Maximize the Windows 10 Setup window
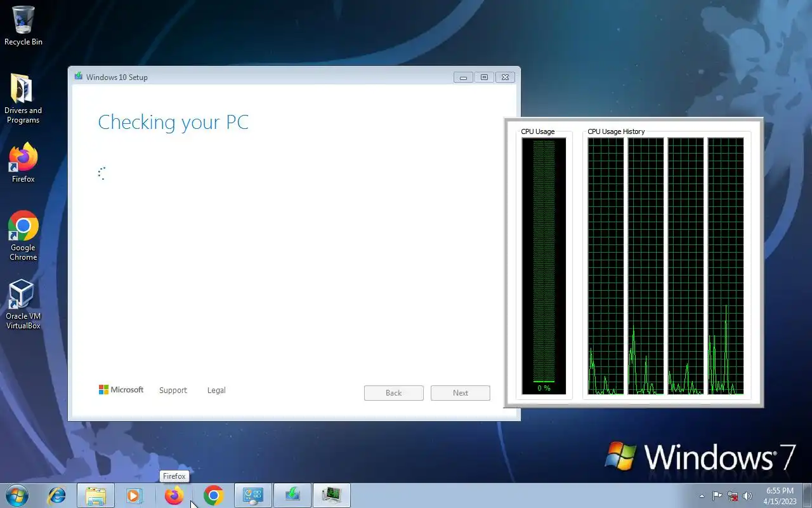Viewport: 812px width, 508px height. point(484,77)
